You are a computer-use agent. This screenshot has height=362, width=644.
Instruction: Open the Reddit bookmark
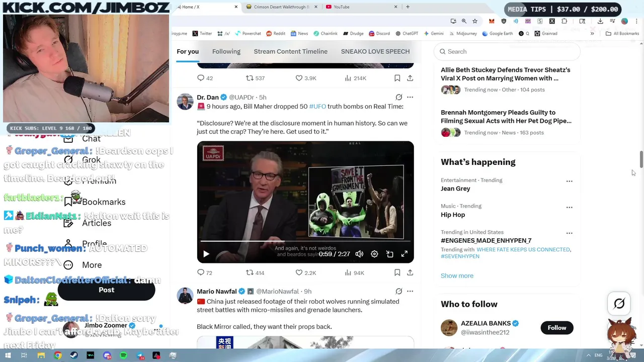coord(275,34)
